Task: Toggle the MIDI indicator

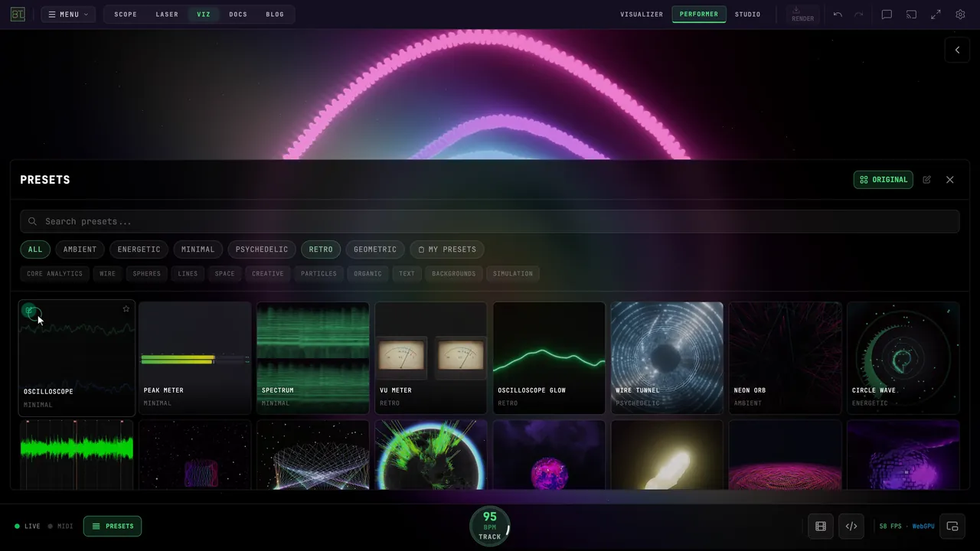Action: [x=60, y=527]
